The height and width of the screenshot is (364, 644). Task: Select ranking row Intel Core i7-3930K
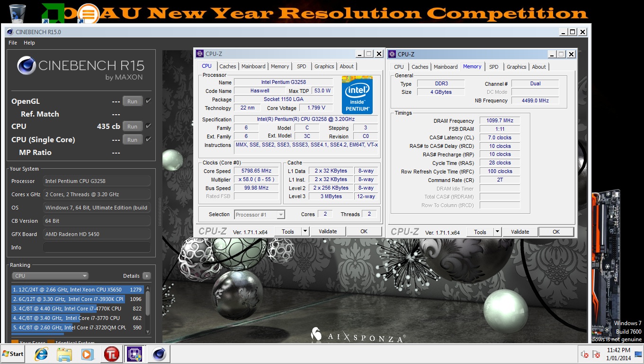pyautogui.click(x=78, y=299)
